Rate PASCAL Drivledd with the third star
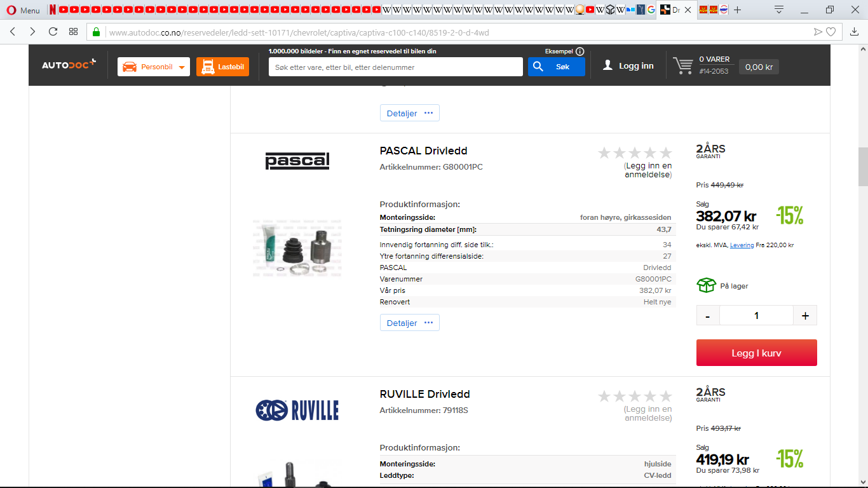 coord(635,152)
